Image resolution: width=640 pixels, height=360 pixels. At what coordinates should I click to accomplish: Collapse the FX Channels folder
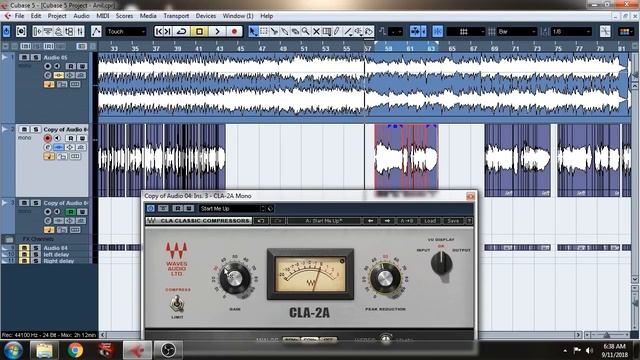coord(9,239)
